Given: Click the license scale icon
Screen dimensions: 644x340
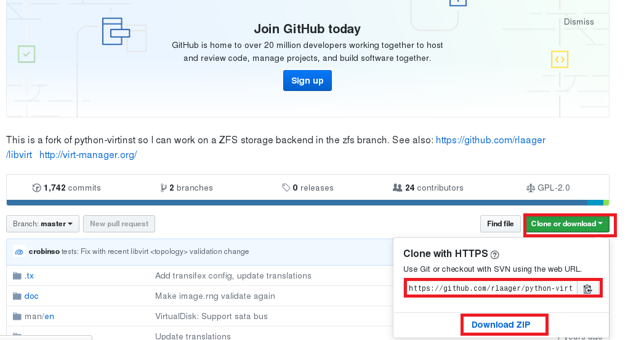Looking at the screenshot, I should [531, 188].
